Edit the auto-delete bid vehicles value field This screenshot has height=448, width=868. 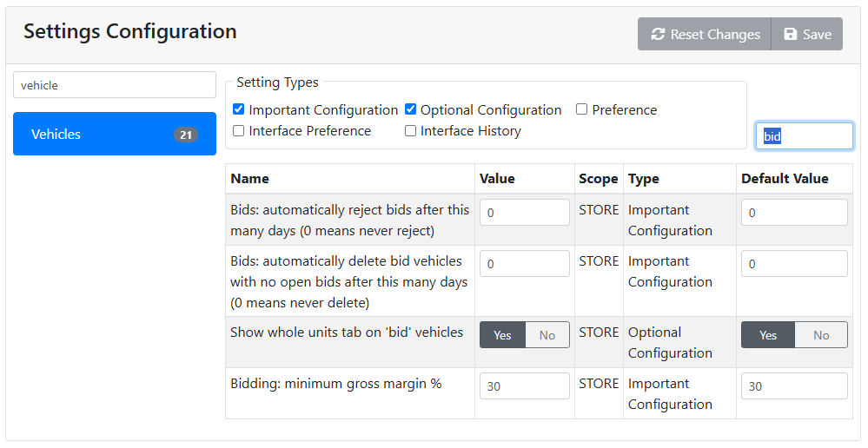524,264
